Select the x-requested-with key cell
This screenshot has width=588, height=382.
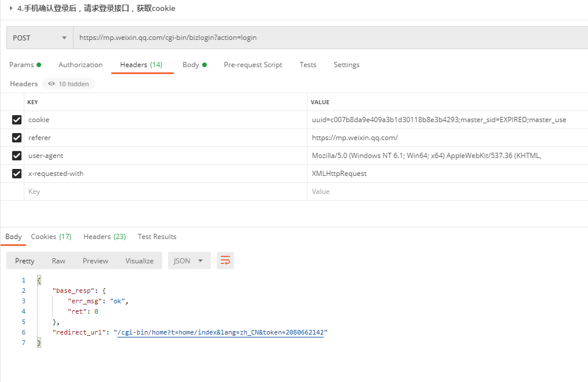166,174
